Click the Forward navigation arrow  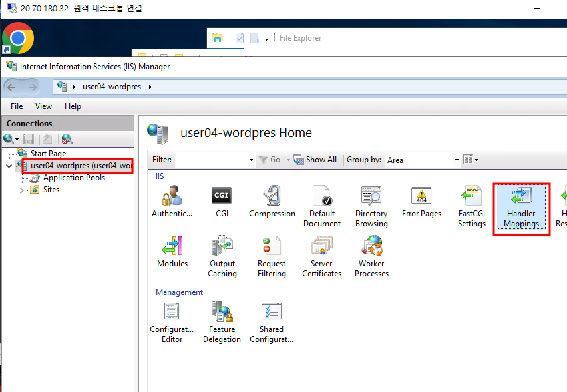click(x=33, y=87)
